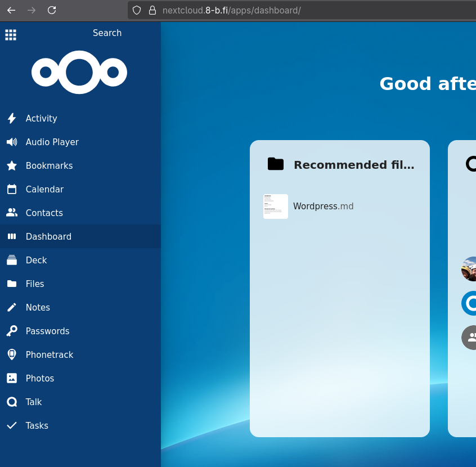Go to the Notes app

click(x=38, y=307)
